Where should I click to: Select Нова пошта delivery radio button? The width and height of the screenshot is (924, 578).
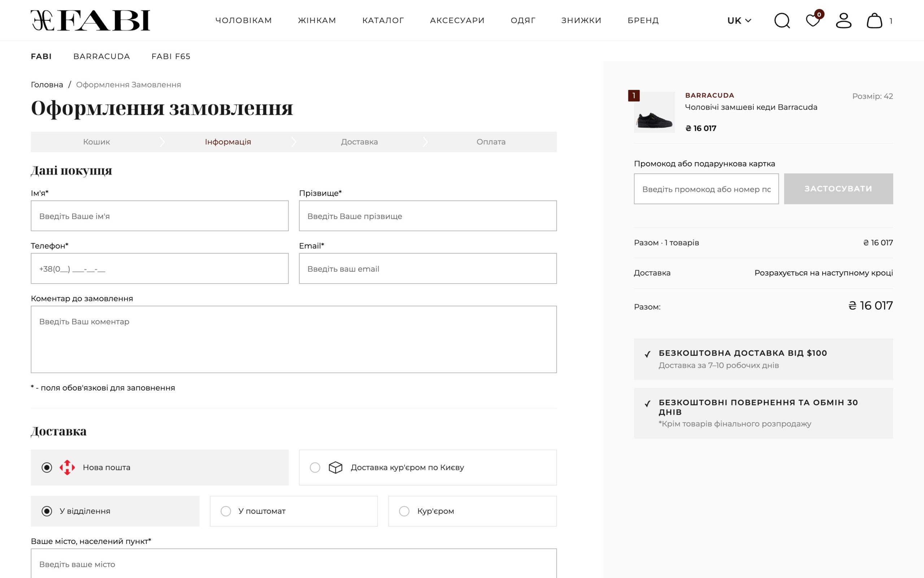click(x=47, y=467)
